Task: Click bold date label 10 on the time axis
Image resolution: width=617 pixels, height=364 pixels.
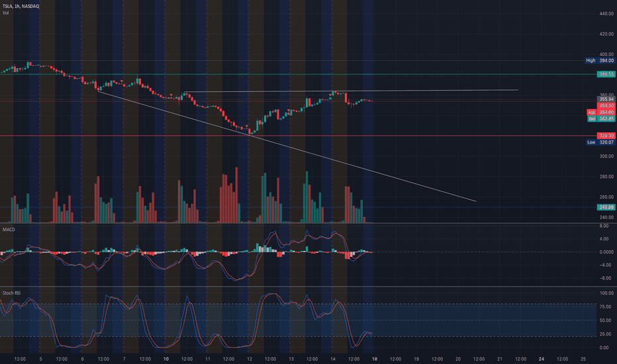Action: pyautogui.click(x=166, y=359)
